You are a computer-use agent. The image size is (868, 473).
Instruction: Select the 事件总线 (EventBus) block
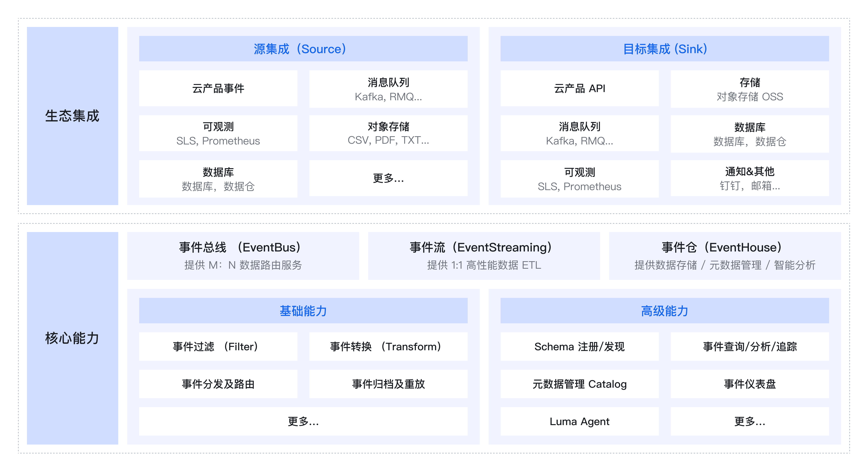(243, 256)
